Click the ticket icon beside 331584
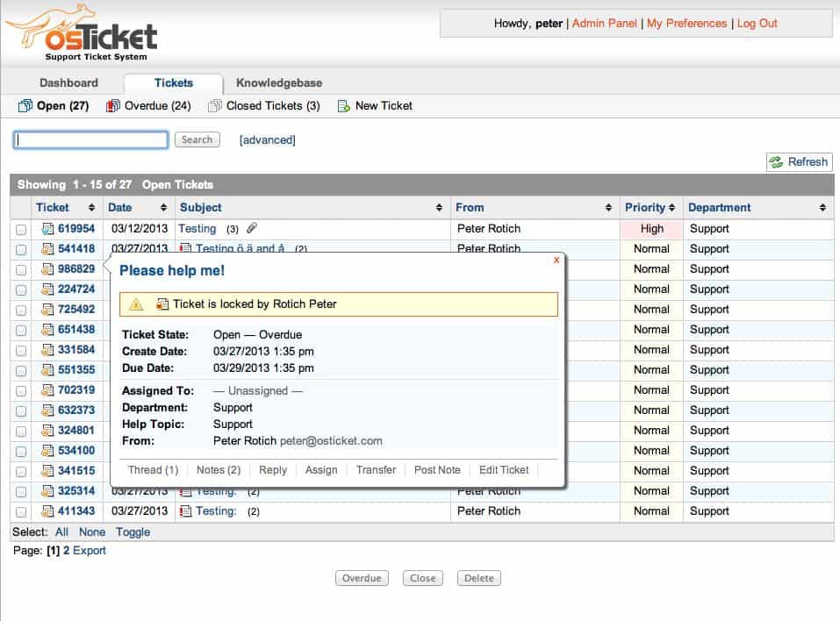This screenshot has width=840, height=621. (47, 350)
